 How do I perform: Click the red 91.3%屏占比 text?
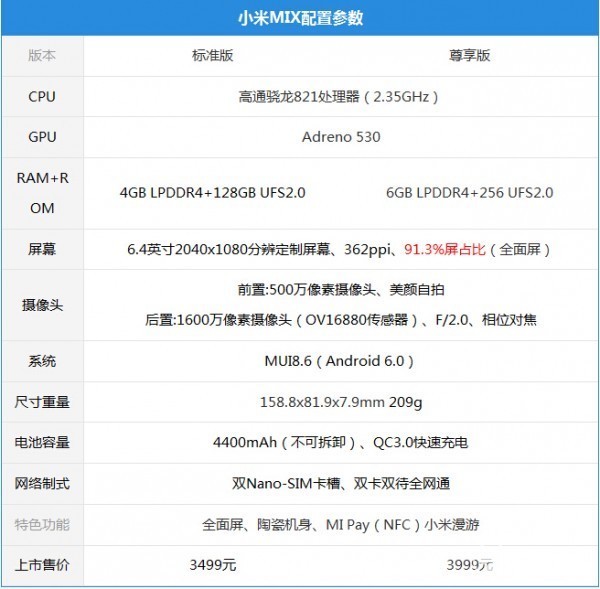[x=445, y=250]
